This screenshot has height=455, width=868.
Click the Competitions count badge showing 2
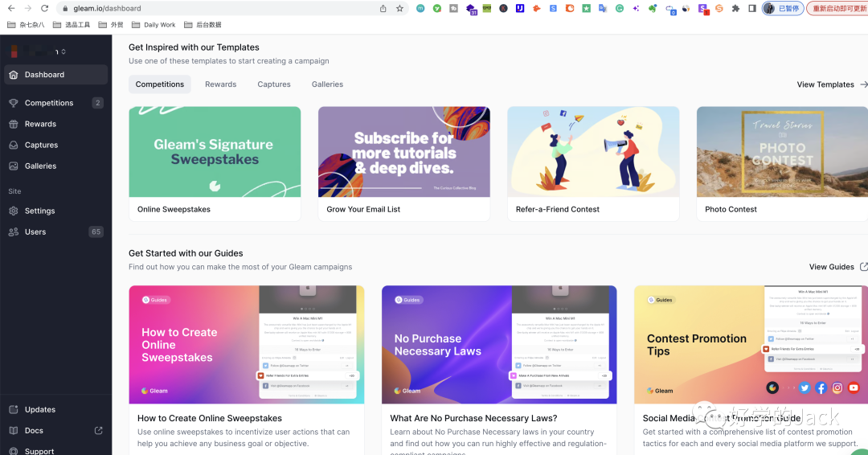97,103
